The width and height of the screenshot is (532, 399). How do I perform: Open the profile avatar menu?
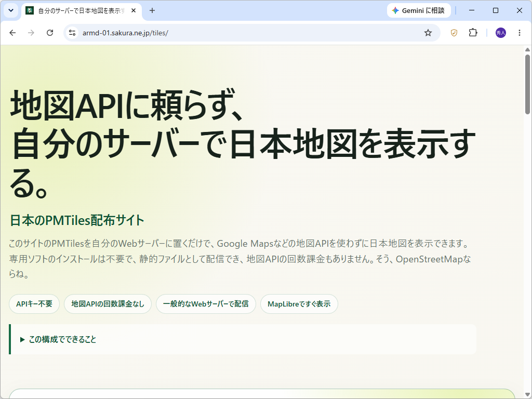pos(501,33)
